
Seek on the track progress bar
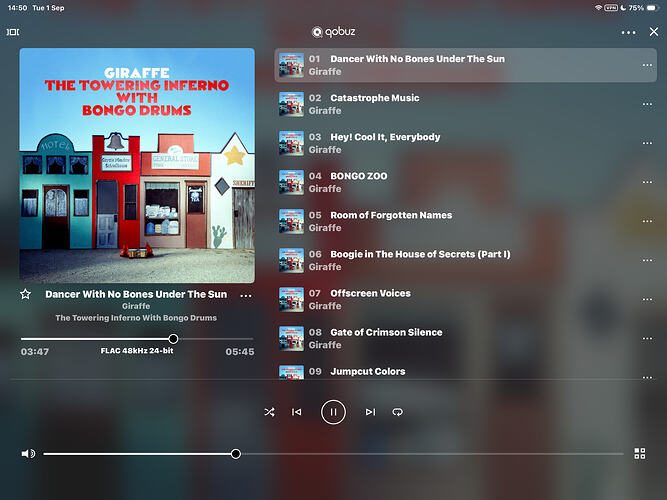tap(137, 339)
